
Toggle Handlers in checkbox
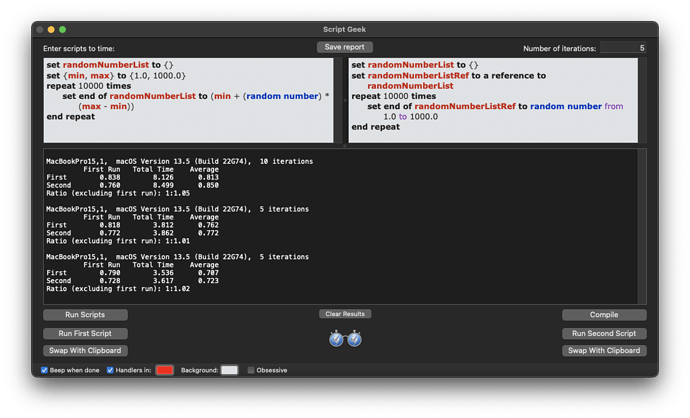coord(110,370)
